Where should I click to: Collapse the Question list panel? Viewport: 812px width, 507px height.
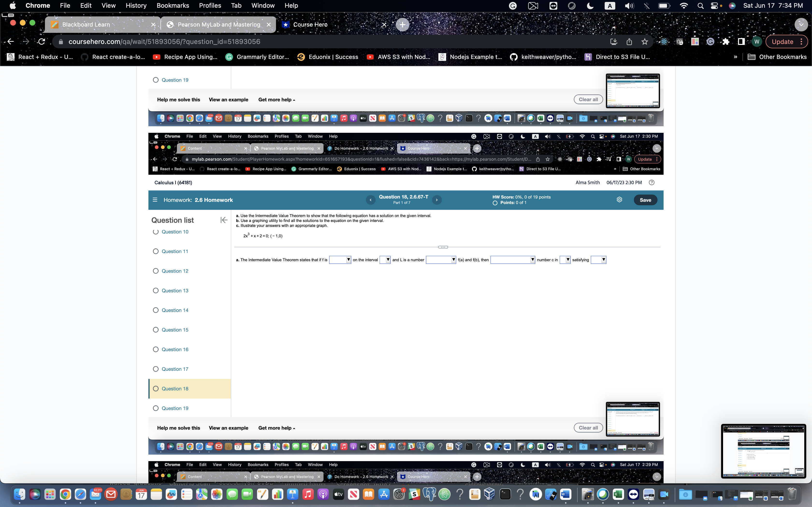coord(224,220)
